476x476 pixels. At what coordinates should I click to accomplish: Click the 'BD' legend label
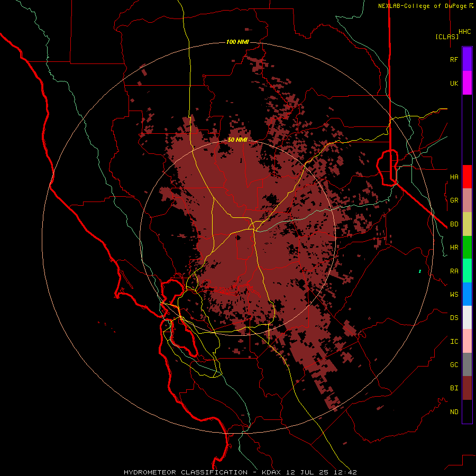tap(454, 224)
